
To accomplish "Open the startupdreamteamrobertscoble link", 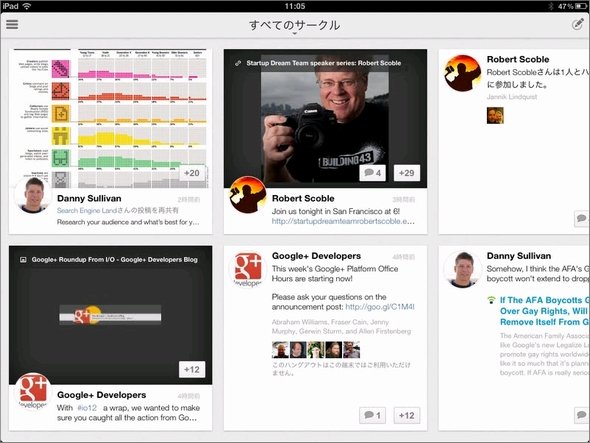I will click(343, 221).
